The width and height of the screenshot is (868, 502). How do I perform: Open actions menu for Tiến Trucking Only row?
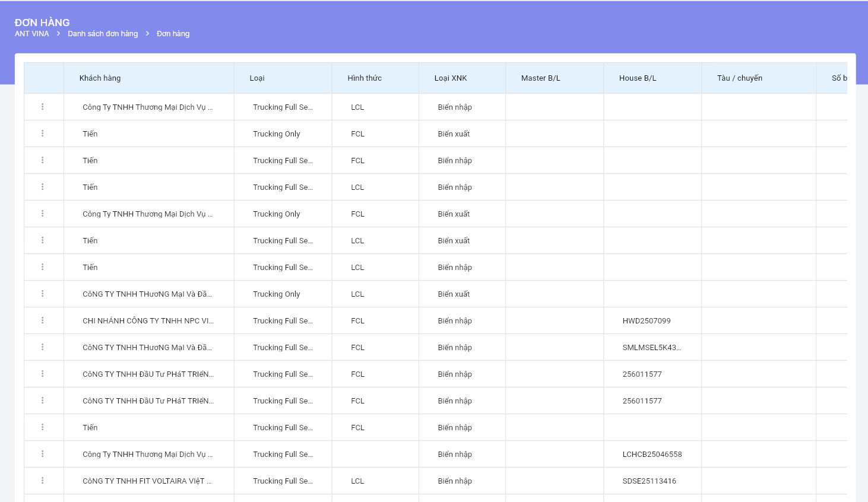tap(43, 134)
